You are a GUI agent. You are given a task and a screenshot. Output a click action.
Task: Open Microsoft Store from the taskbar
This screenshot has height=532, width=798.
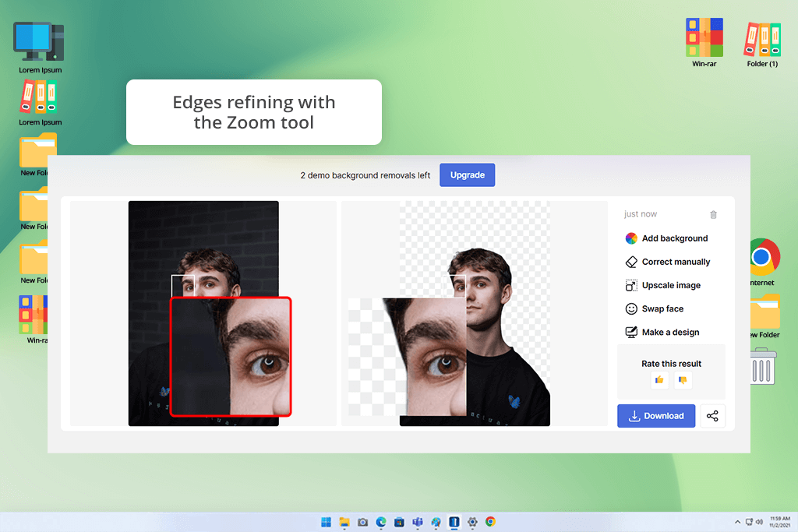click(x=400, y=522)
